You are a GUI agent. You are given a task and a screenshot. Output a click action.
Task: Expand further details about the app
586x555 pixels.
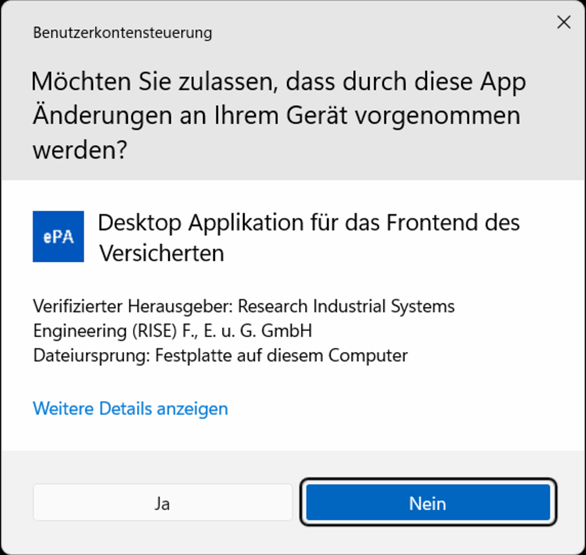pyautogui.click(x=130, y=408)
